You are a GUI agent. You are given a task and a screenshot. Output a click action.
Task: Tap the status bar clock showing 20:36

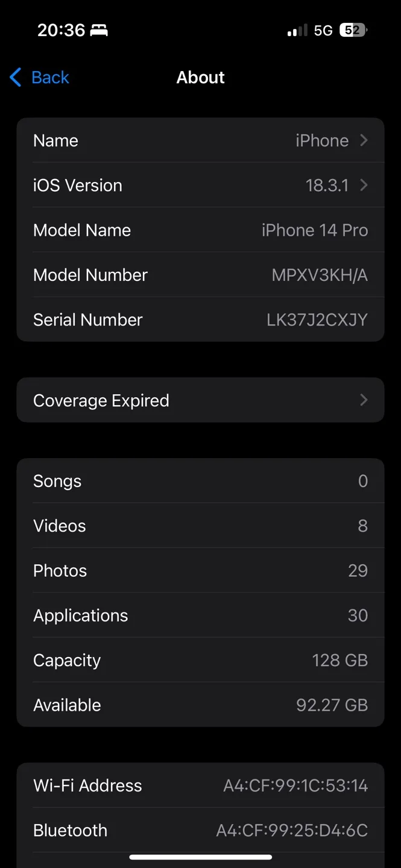point(61,30)
